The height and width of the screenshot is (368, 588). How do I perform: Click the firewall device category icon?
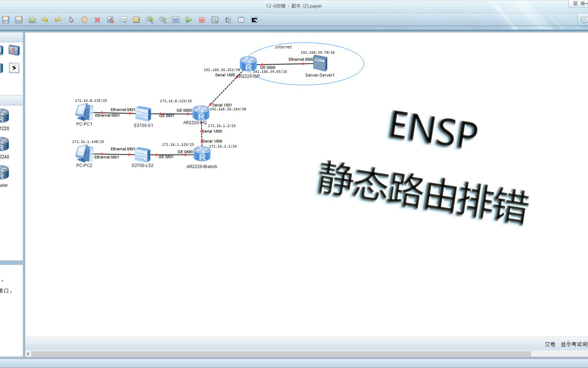[14, 50]
